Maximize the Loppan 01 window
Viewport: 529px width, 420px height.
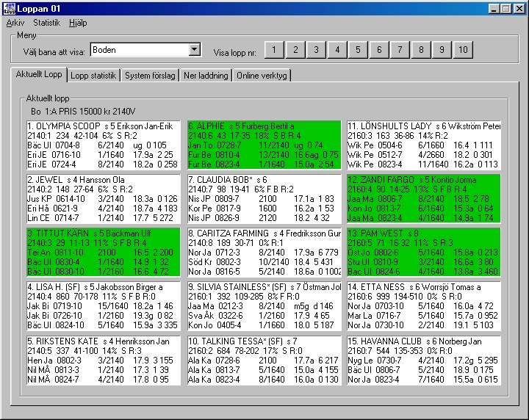(x=506, y=9)
